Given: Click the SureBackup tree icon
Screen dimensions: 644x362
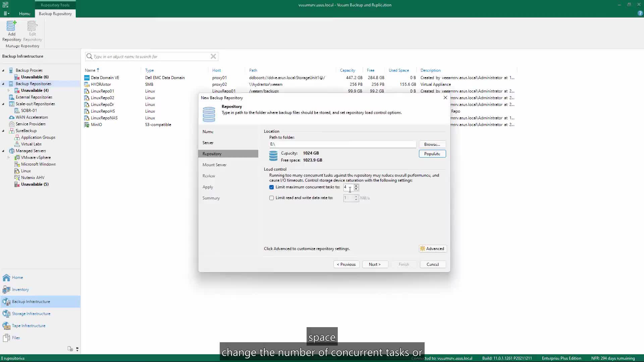Looking at the screenshot, I should pyautogui.click(x=11, y=131).
